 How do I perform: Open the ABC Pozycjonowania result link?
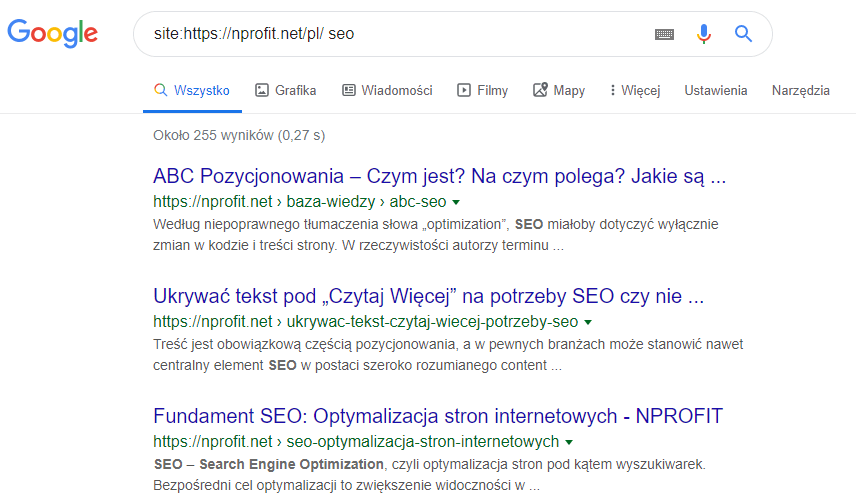[439, 177]
